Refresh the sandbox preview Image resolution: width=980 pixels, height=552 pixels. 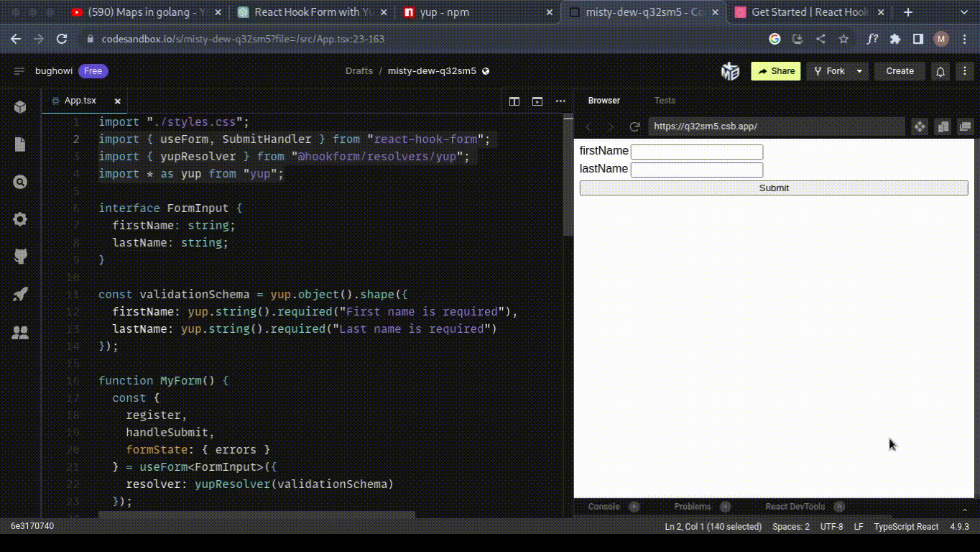point(634,126)
